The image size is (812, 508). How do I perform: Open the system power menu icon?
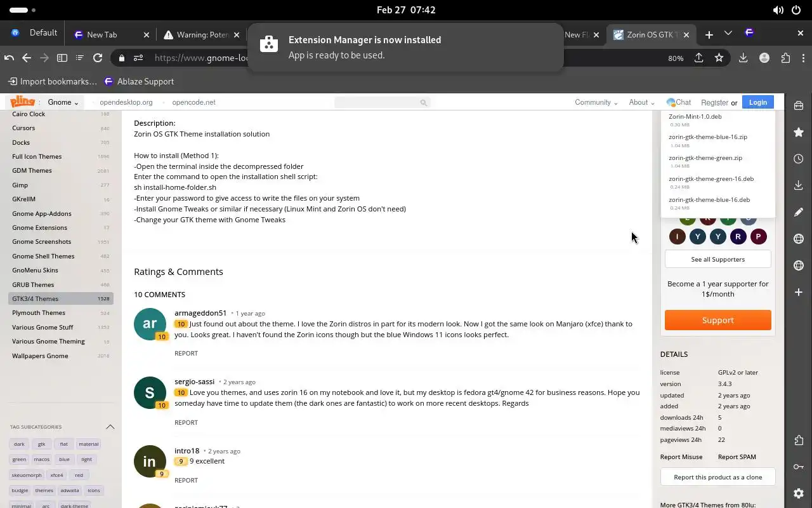pyautogui.click(x=796, y=10)
